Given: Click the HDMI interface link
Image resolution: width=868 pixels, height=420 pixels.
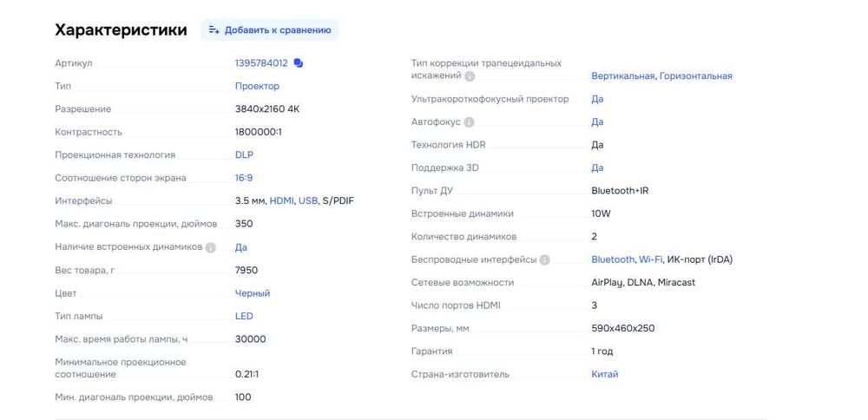Looking at the screenshot, I should pyautogui.click(x=282, y=200).
